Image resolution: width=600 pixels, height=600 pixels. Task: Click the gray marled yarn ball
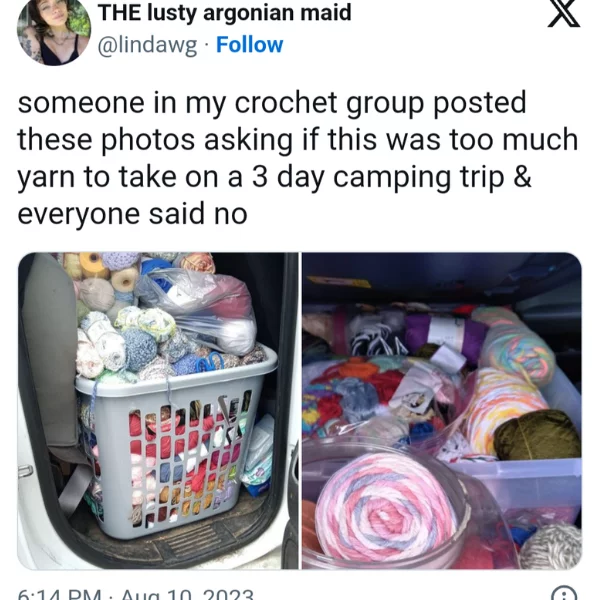551,545
